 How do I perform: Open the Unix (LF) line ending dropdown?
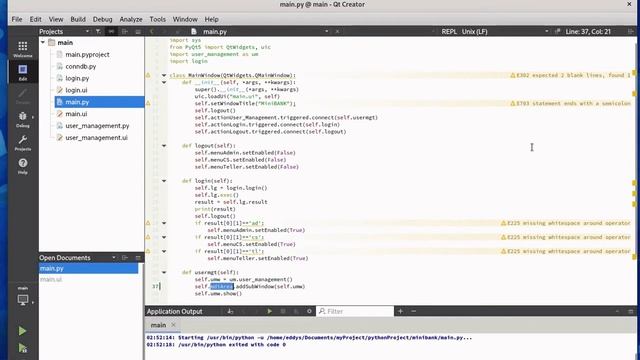pos(547,31)
